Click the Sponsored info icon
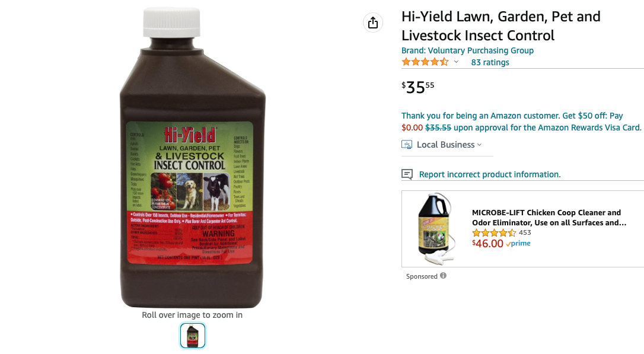Screen dimensions: 644x354 443,276
